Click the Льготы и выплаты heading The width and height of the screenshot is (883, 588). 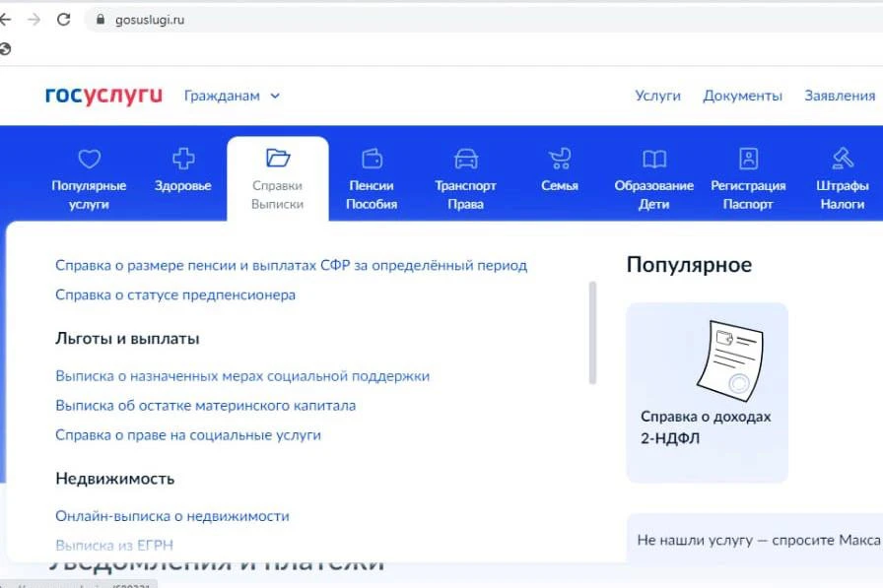127,339
